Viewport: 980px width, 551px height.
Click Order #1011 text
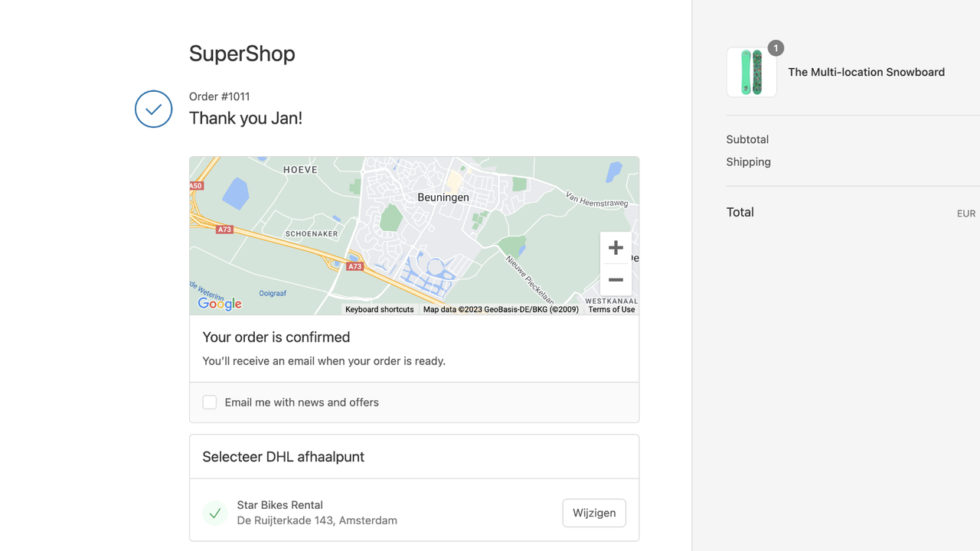pos(220,96)
